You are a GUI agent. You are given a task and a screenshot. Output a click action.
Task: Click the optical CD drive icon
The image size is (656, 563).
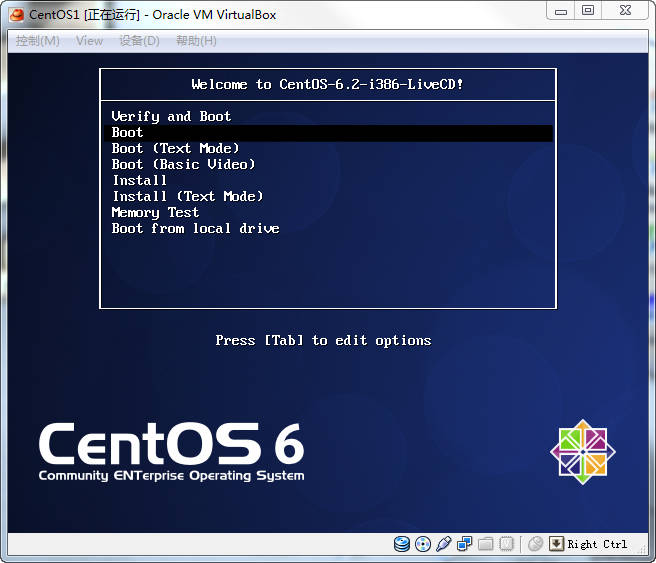point(423,544)
